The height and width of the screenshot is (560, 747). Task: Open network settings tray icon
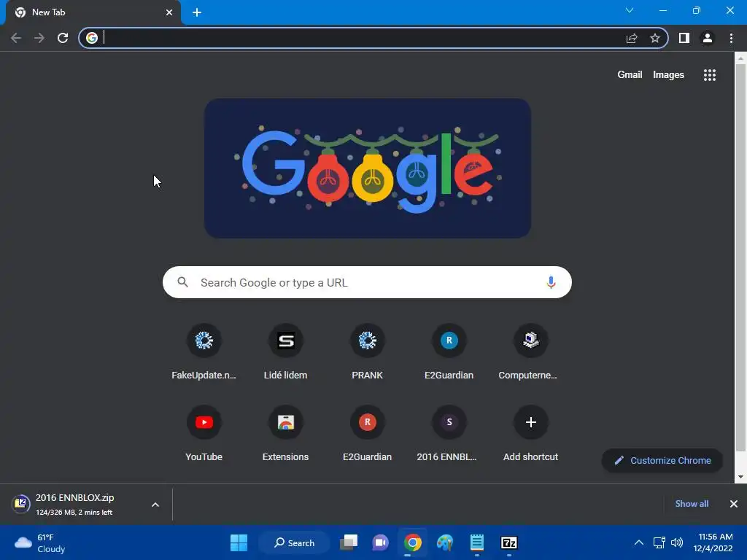[659, 542]
